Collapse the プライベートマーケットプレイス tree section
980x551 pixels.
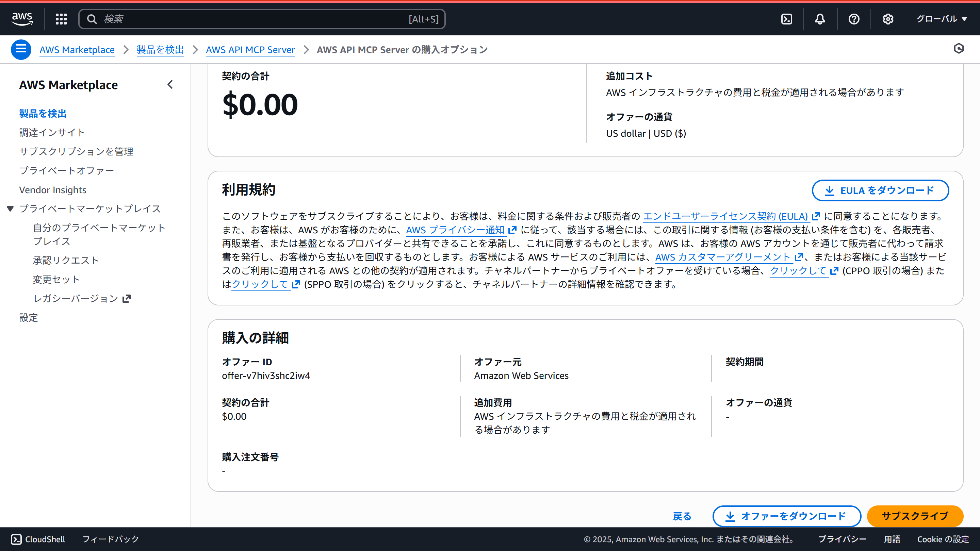click(x=10, y=208)
